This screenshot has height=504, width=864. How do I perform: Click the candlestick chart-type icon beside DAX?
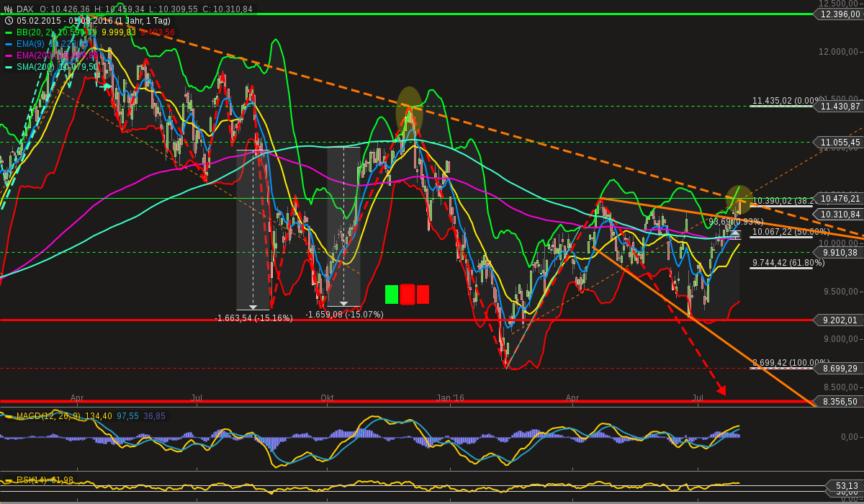[x=9, y=9]
